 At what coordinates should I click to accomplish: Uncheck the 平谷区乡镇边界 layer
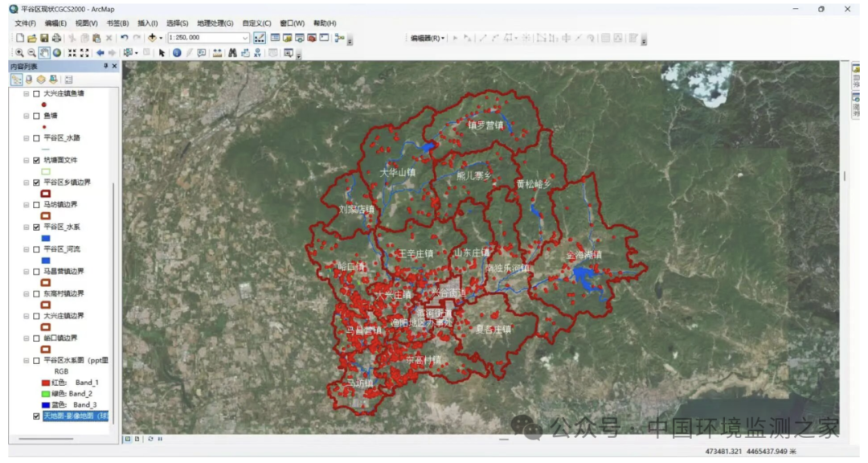coord(36,182)
